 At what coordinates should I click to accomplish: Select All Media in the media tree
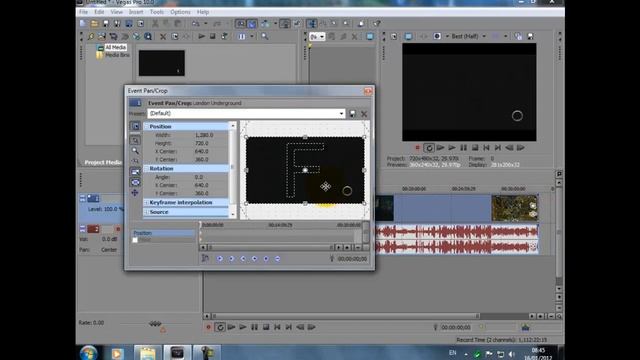tap(116, 47)
